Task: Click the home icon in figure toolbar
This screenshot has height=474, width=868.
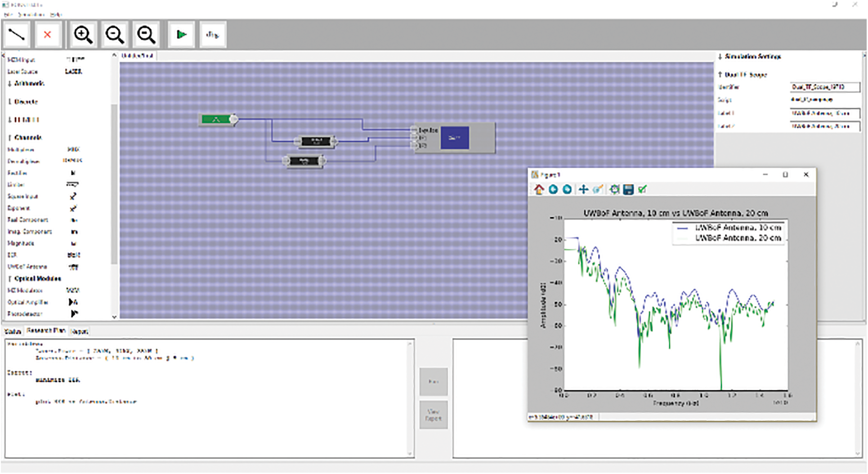Action: [x=539, y=189]
